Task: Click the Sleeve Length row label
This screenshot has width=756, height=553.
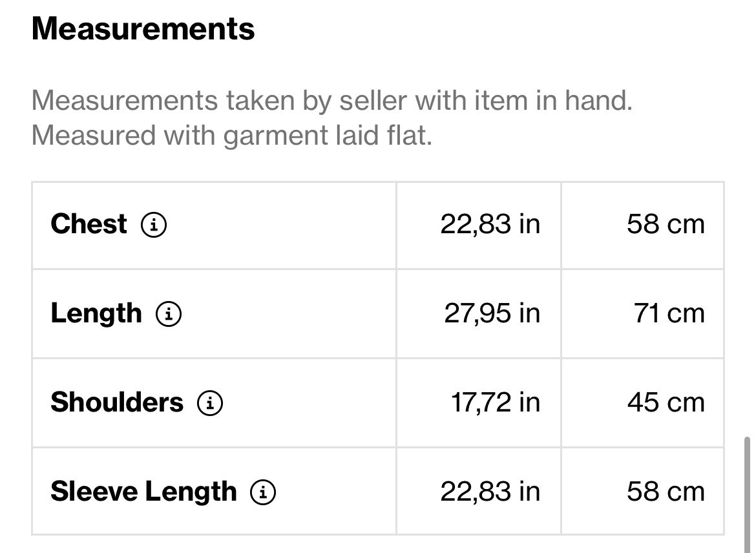Action: tap(143, 492)
